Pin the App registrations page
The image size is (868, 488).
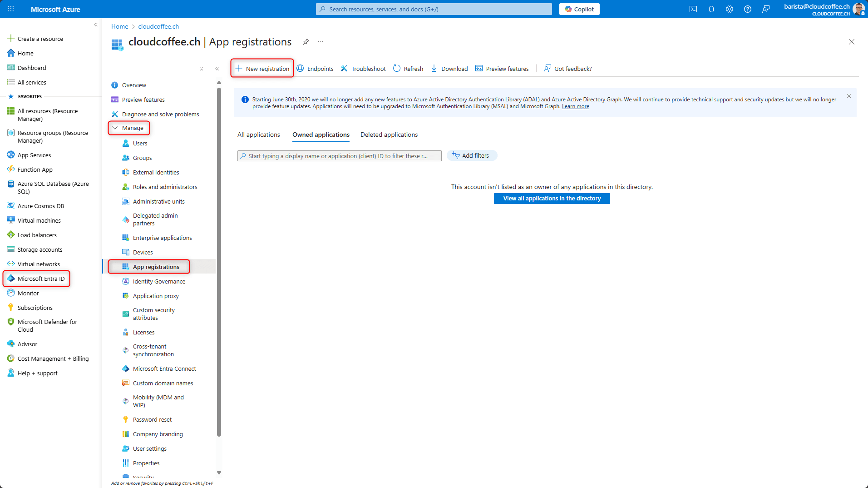306,42
